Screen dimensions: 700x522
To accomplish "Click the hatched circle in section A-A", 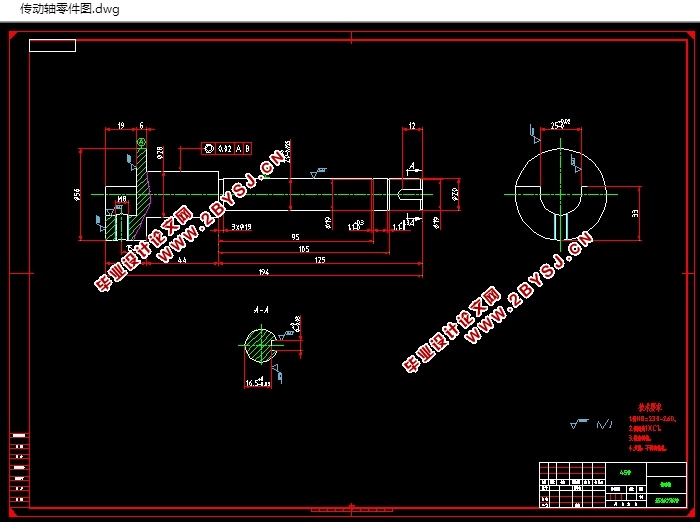I will pos(260,346).
